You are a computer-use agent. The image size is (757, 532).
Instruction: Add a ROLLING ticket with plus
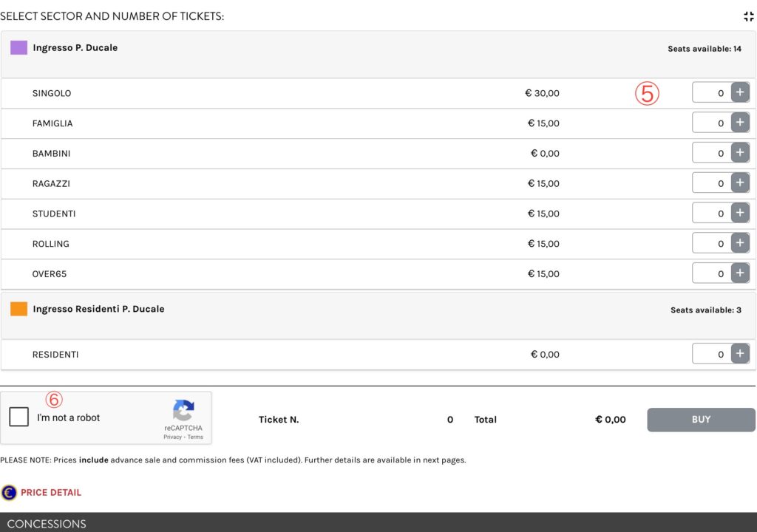pyautogui.click(x=740, y=243)
